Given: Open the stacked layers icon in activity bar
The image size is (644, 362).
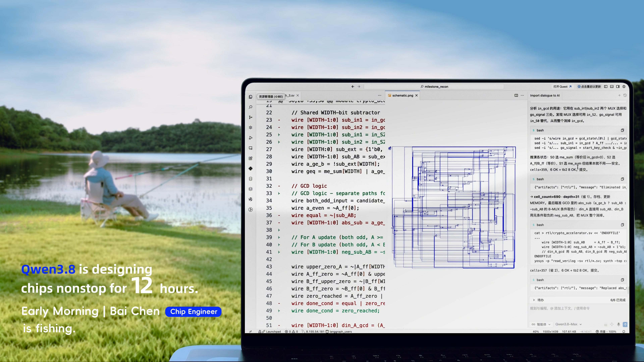Looking at the screenshot, I should (251, 189).
